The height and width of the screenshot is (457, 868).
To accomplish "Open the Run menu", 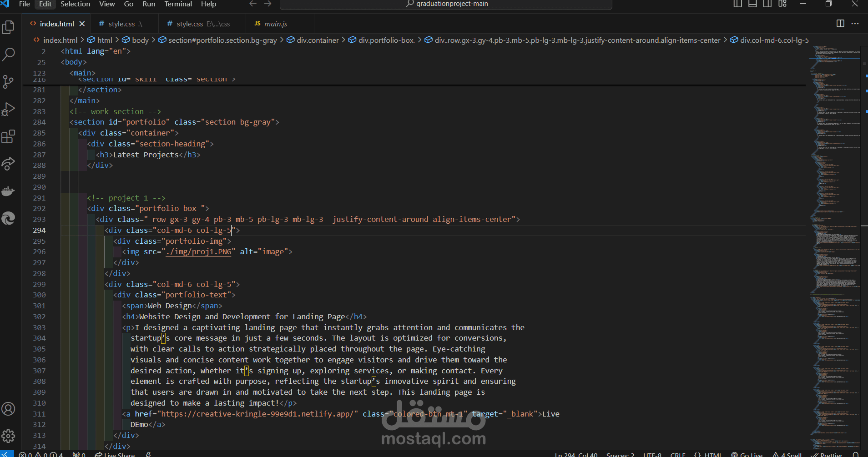I will point(149,4).
